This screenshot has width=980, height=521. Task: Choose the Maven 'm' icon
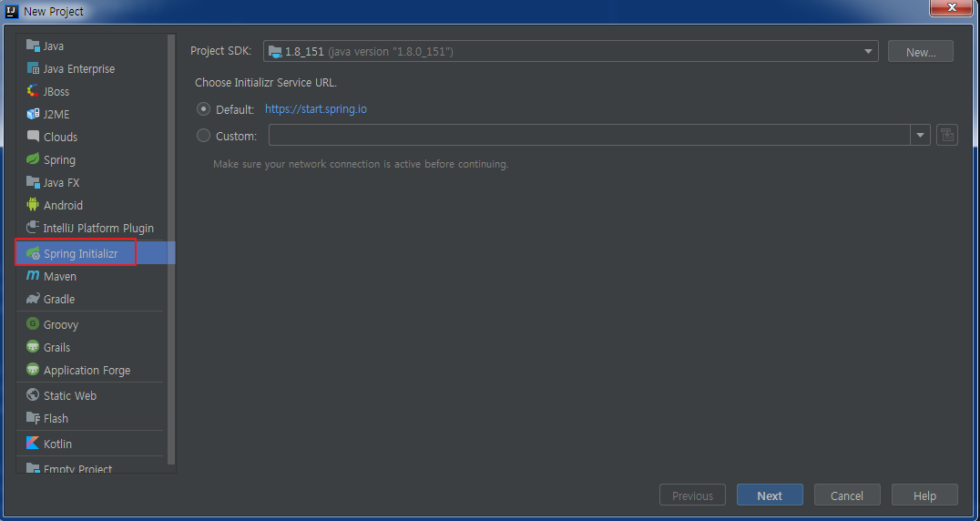point(33,275)
